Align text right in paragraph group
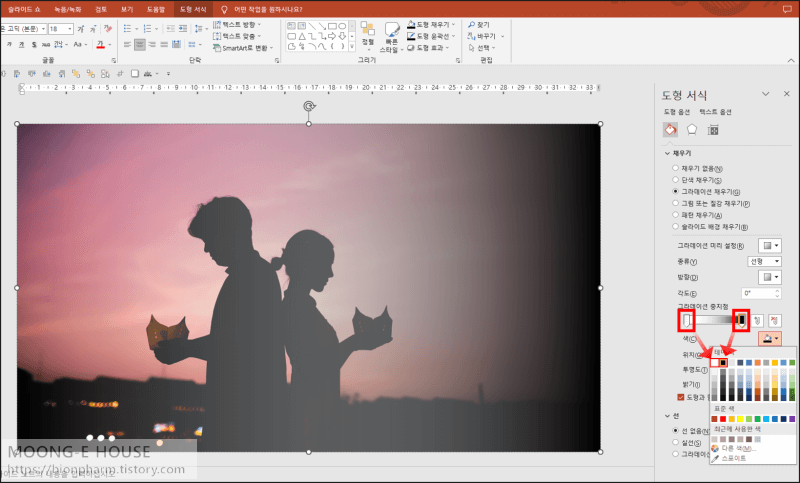 pyautogui.click(x=152, y=45)
